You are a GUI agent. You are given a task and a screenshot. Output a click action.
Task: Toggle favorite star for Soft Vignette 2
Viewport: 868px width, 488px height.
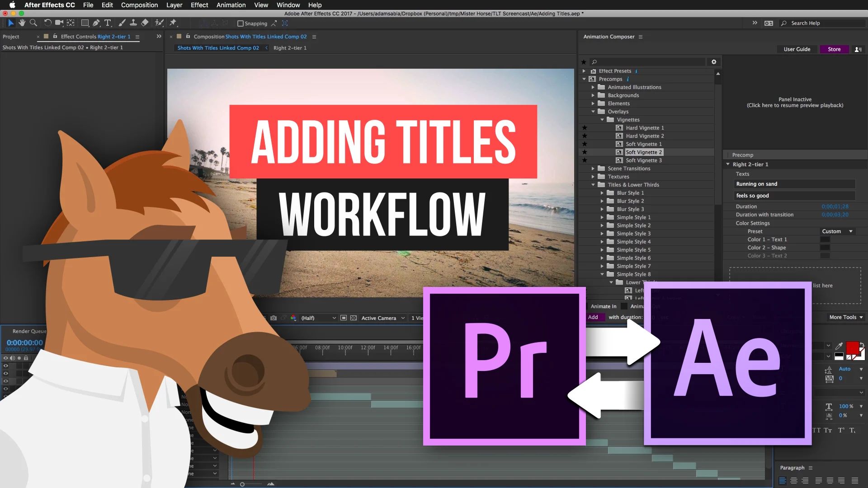585,152
